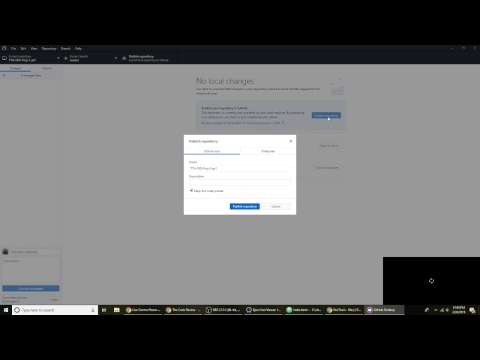This screenshot has height=360, width=480.
Task: Click the dialog Description input field
Action: pos(240,182)
